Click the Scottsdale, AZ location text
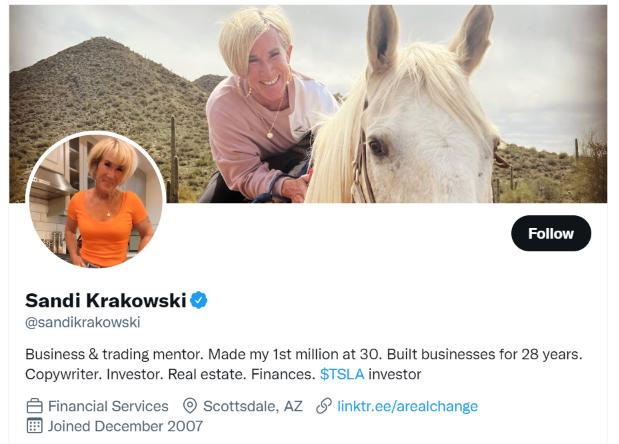Screen dimensions: 619x444 coord(253,406)
